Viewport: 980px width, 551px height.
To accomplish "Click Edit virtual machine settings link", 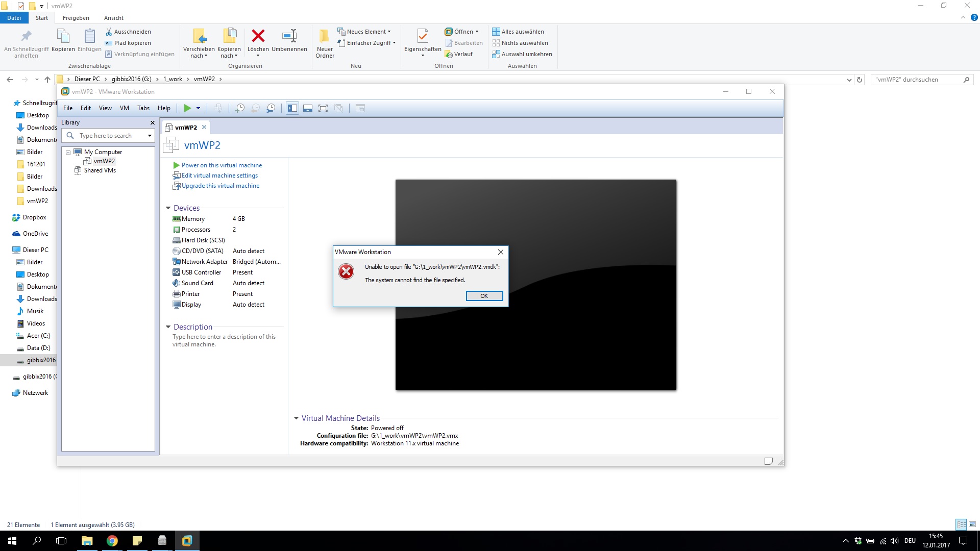I will [x=219, y=176].
